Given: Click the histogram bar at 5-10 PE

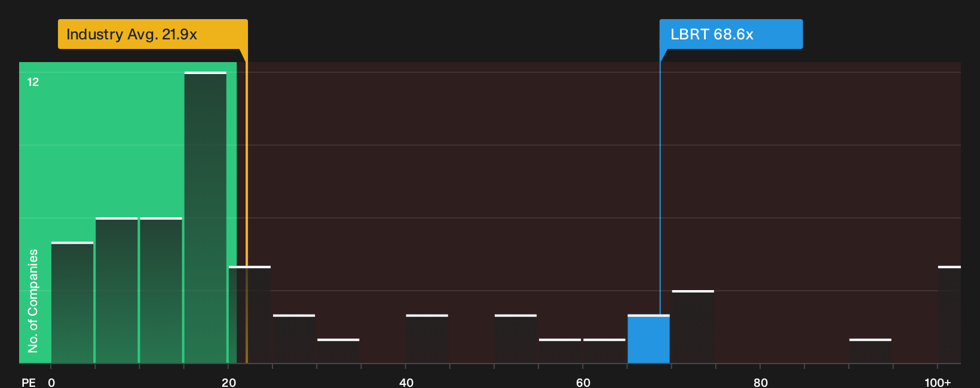Looking at the screenshot, I should tap(117, 291).
